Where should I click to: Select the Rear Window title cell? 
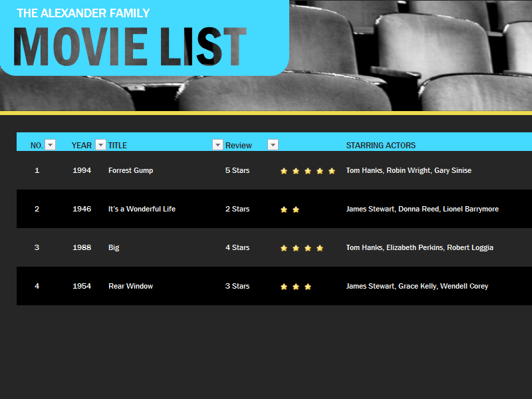(x=130, y=286)
